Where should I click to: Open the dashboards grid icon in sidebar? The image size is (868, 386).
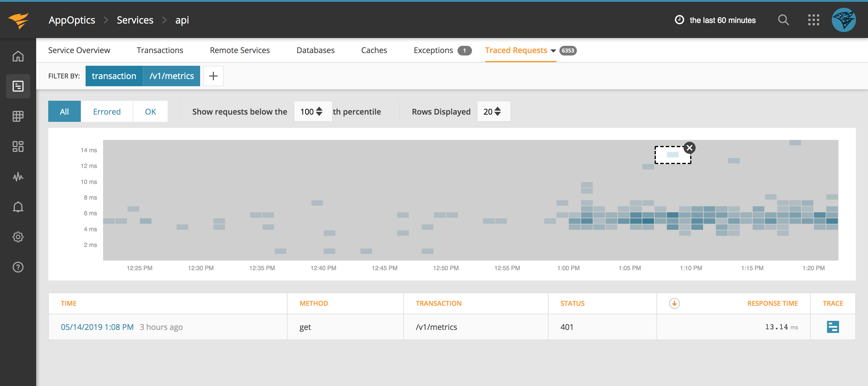(18, 146)
